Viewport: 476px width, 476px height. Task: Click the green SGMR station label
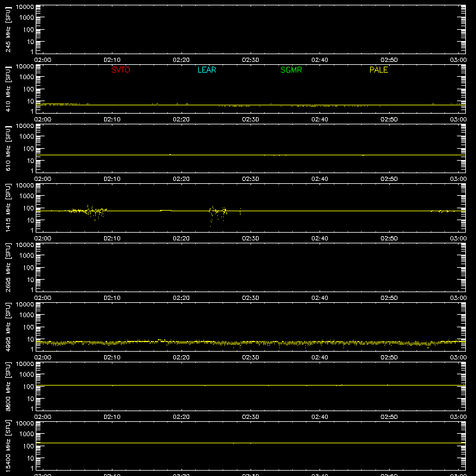point(291,70)
